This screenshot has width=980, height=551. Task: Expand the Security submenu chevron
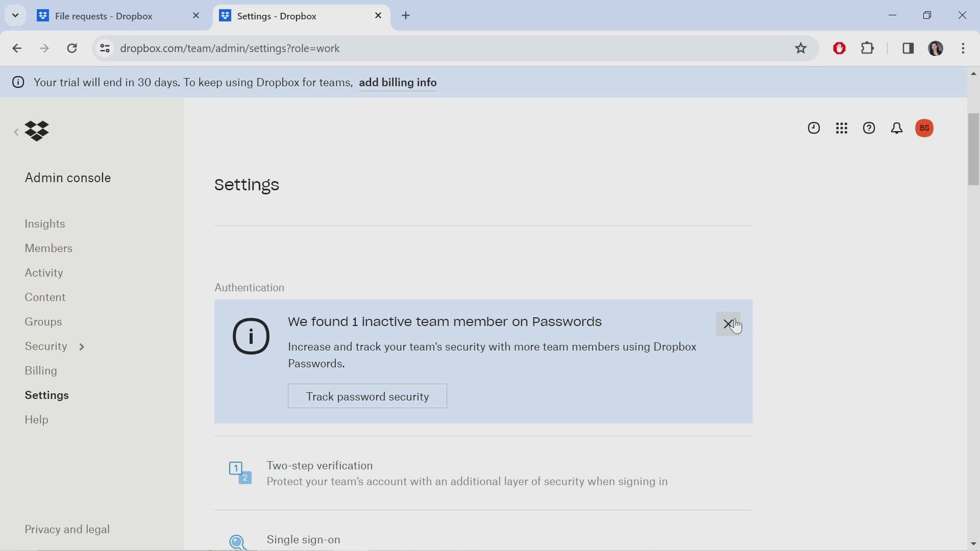click(82, 346)
